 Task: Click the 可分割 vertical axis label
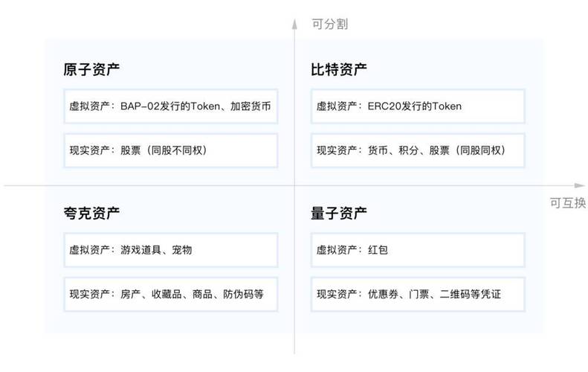(330, 25)
